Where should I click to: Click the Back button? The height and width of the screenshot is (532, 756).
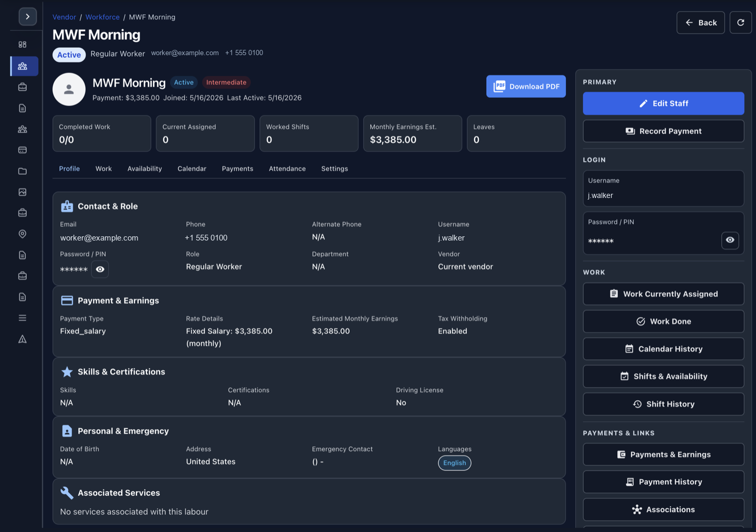pos(701,23)
